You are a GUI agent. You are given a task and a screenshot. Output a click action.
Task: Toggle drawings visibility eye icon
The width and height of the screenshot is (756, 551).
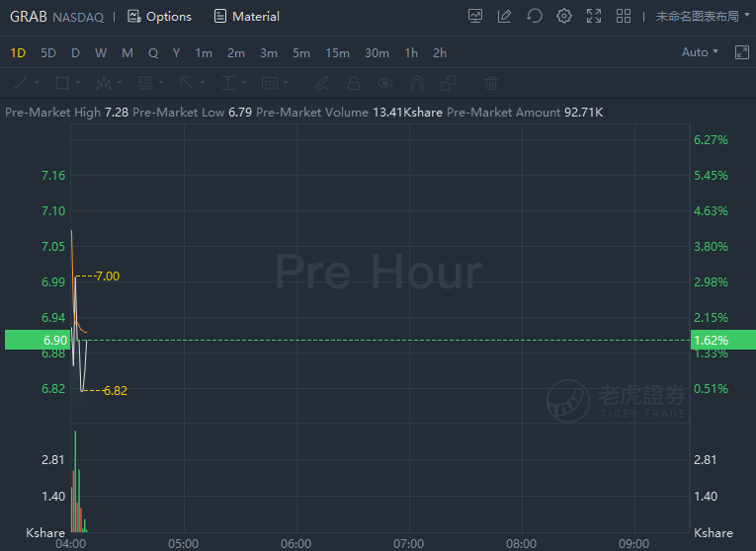pyautogui.click(x=385, y=83)
